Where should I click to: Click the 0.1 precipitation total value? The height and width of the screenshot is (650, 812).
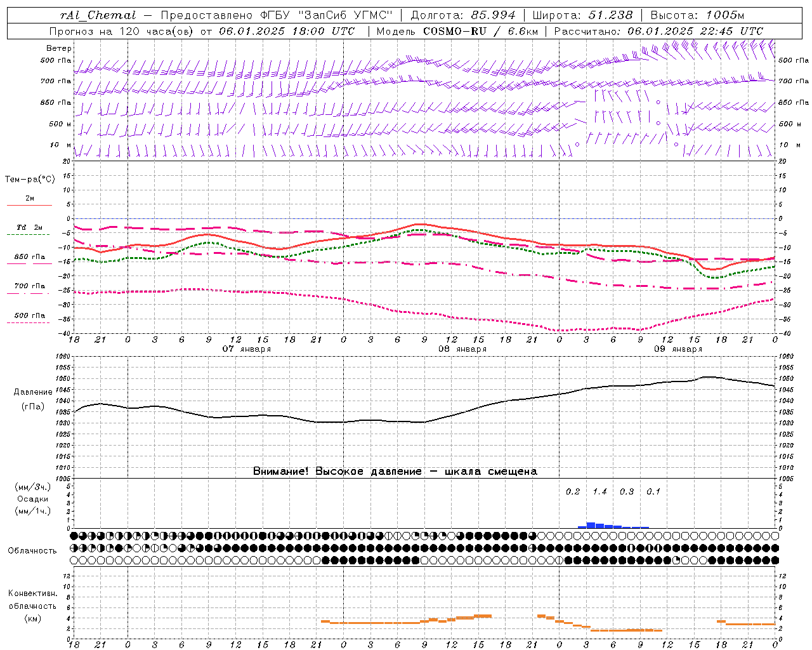coord(653,492)
